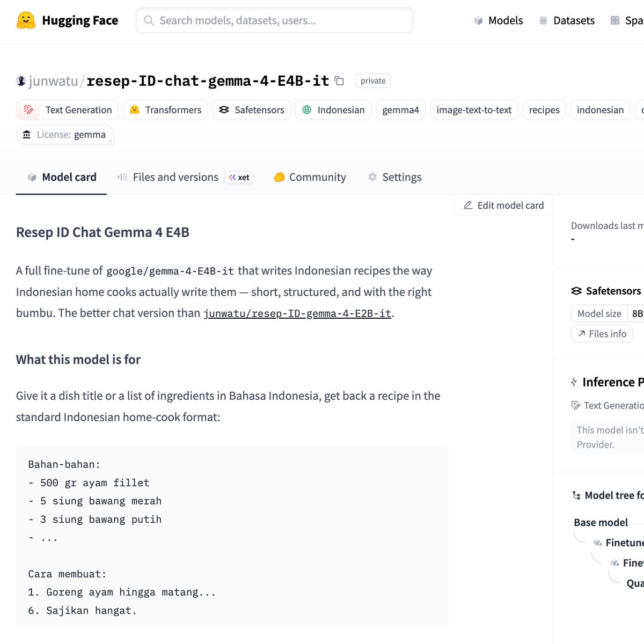The width and height of the screenshot is (644, 644).
Task: Click the pencil icon on Edit model card
Action: click(468, 205)
